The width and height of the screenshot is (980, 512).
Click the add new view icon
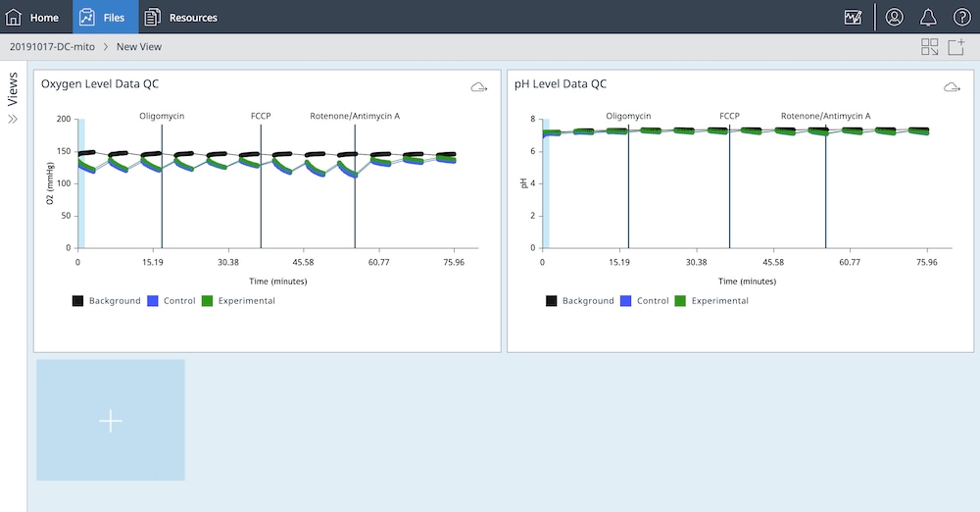[x=956, y=47]
